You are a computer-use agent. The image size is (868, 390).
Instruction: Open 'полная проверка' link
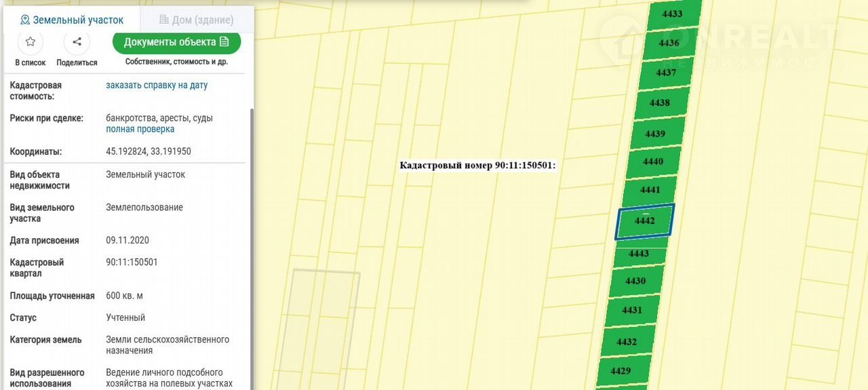(x=140, y=129)
